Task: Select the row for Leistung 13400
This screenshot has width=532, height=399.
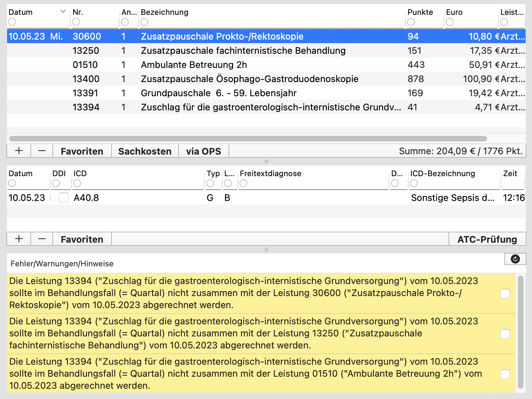Action: 266,79
